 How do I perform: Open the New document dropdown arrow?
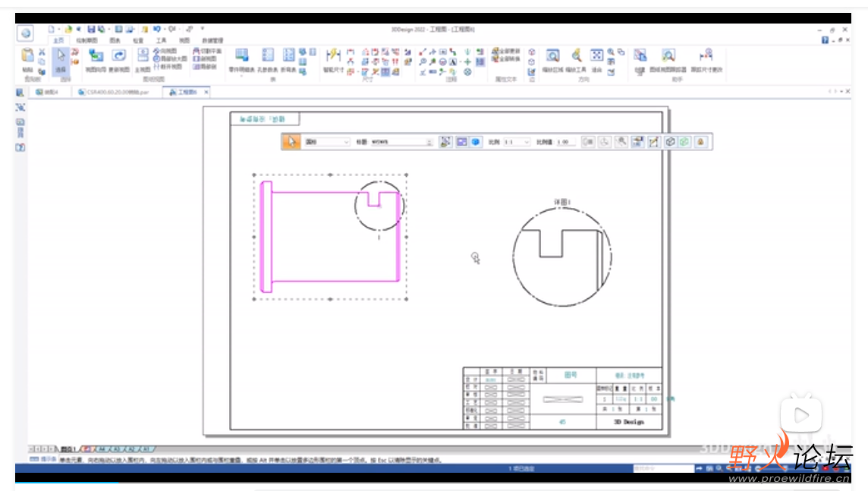(58, 30)
